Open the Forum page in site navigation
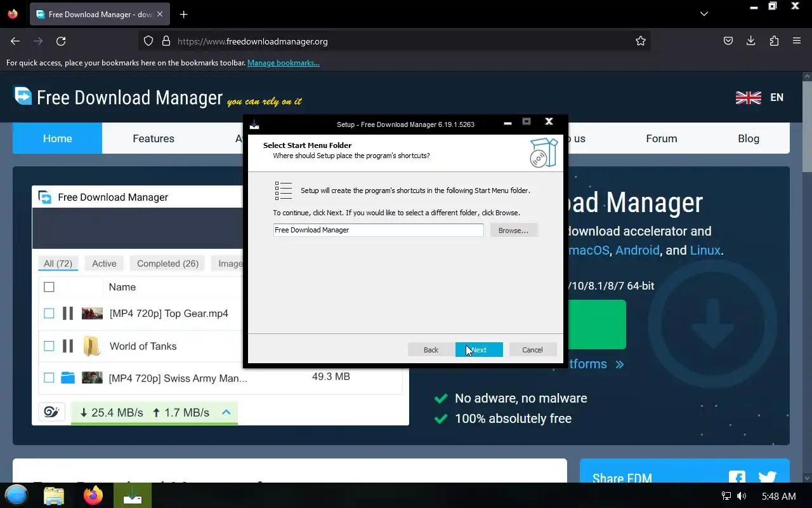812x508 pixels. click(x=662, y=138)
